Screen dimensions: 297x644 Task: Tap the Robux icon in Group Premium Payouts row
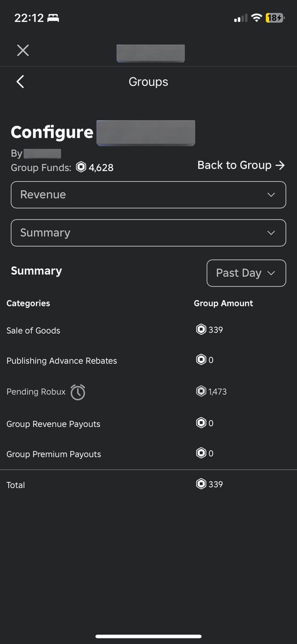coord(201,453)
